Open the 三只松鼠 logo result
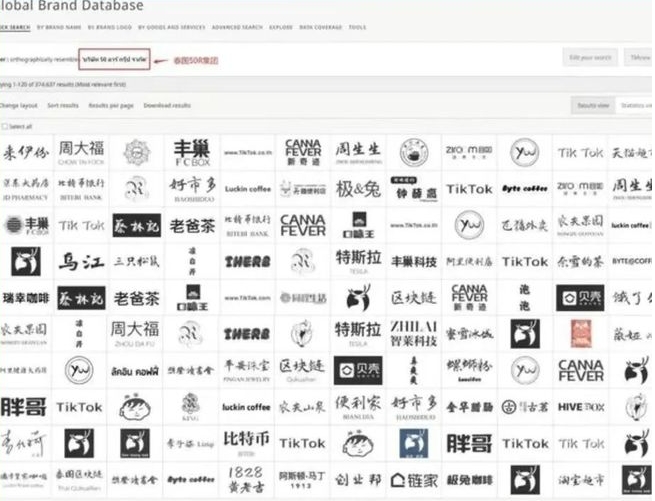 coord(136,262)
